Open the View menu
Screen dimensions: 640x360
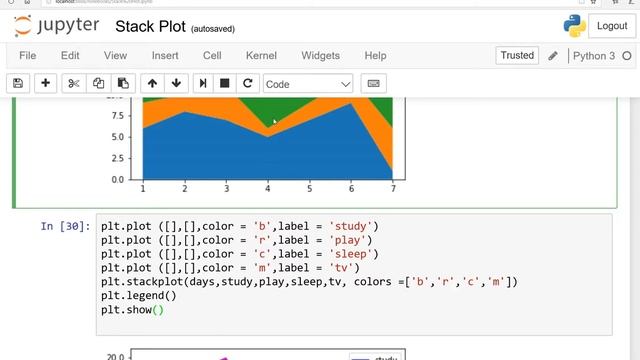point(115,56)
